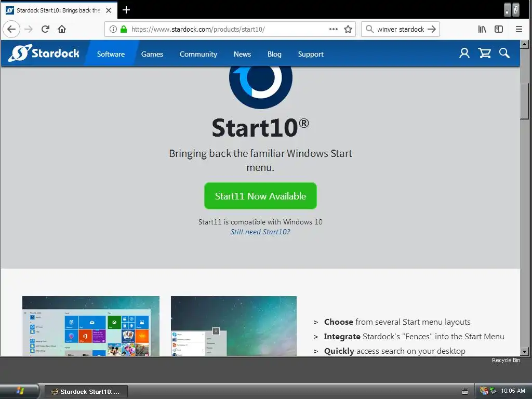Follow the 'Still need Start10?' link
The width and height of the screenshot is (532, 399).
point(260,232)
